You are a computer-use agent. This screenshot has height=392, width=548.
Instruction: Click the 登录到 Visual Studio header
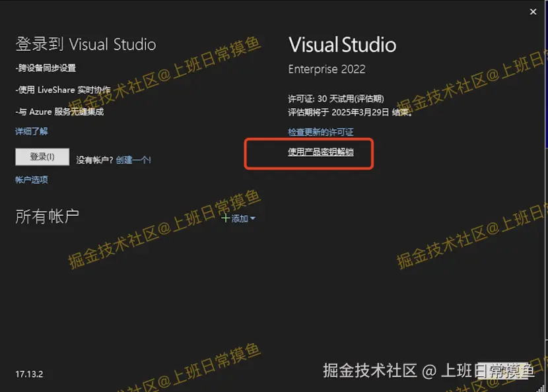pyautogui.click(x=86, y=43)
